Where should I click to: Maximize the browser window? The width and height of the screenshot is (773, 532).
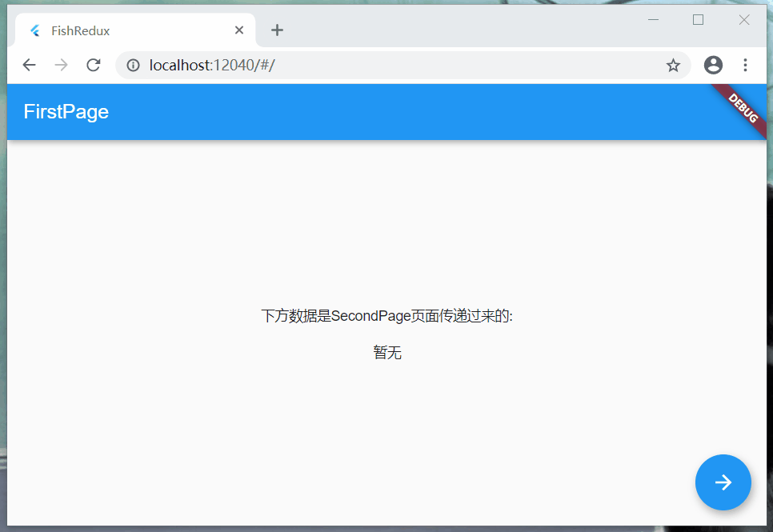tap(698, 19)
